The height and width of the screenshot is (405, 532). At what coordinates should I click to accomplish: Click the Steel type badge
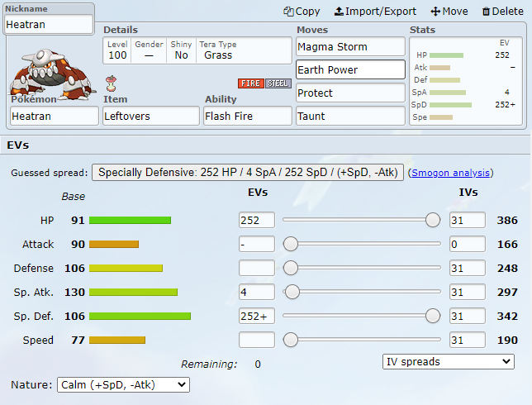tap(278, 83)
